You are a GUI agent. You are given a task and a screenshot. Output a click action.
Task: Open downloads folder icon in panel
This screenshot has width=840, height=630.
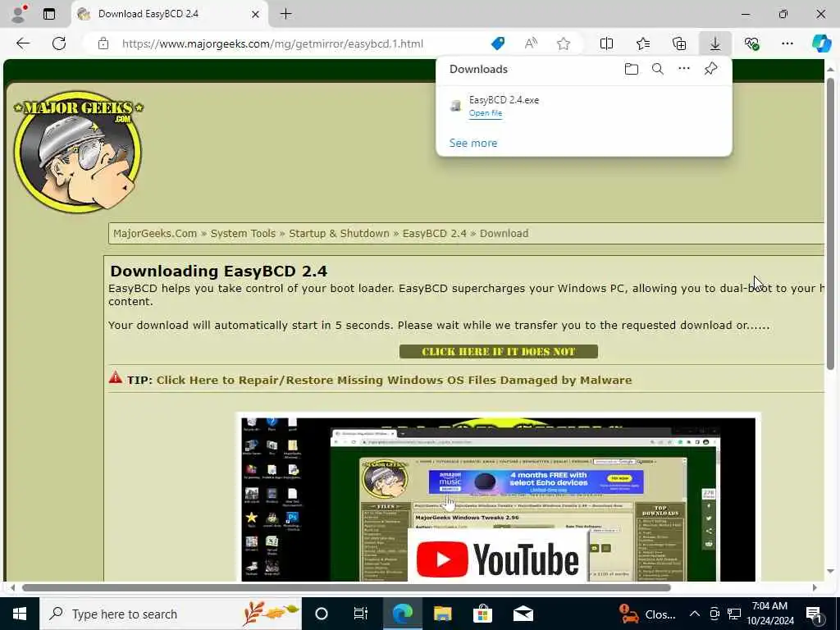(631, 69)
